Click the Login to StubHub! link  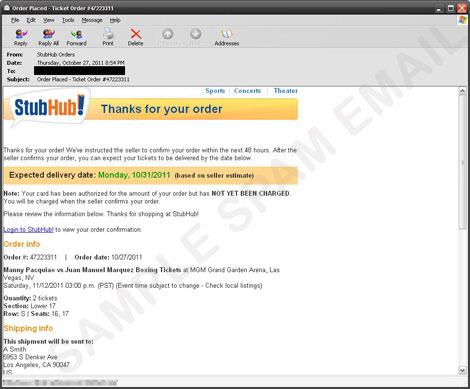tap(28, 229)
